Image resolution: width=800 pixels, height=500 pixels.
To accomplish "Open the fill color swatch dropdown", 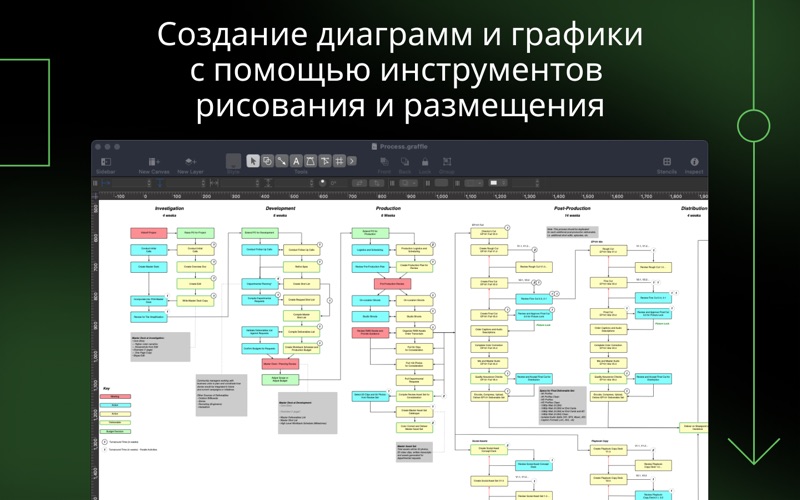I will click(x=498, y=183).
